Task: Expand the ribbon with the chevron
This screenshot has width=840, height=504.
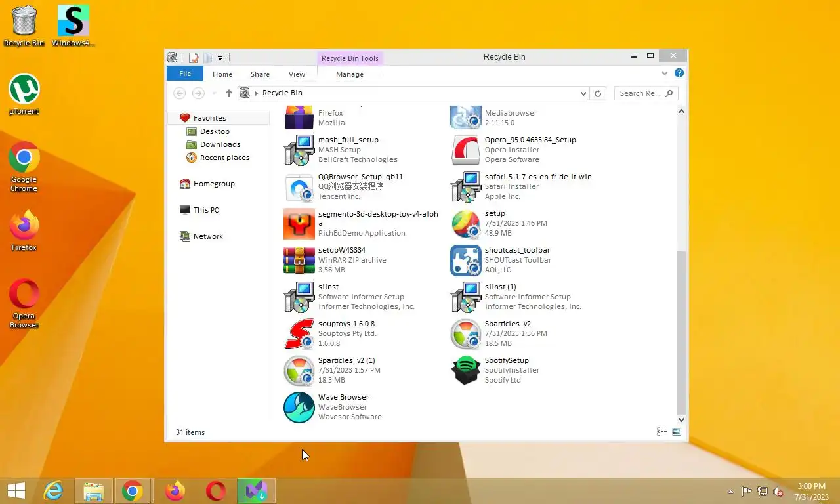Action: pyautogui.click(x=665, y=73)
